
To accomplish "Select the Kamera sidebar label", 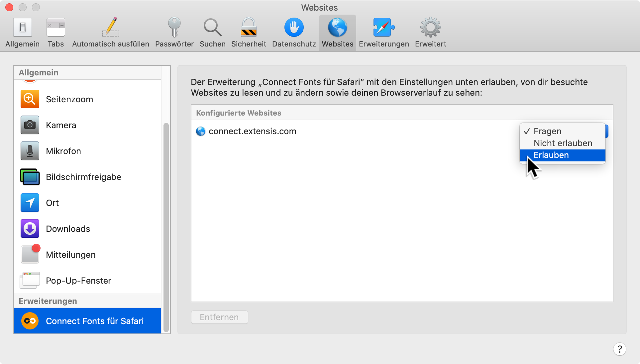I will (x=61, y=125).
